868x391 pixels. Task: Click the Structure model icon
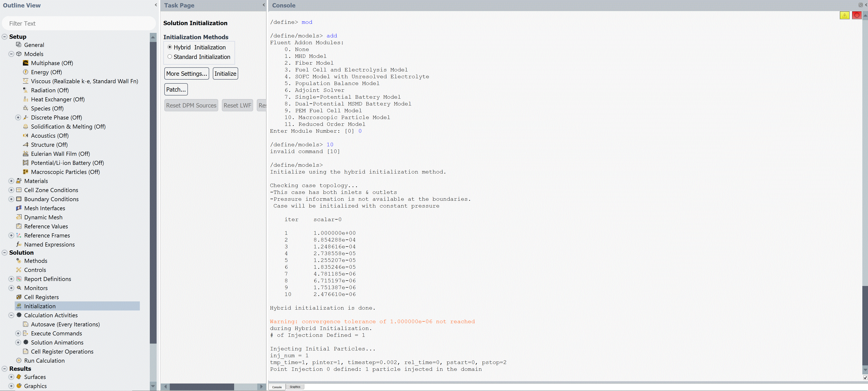26,145
